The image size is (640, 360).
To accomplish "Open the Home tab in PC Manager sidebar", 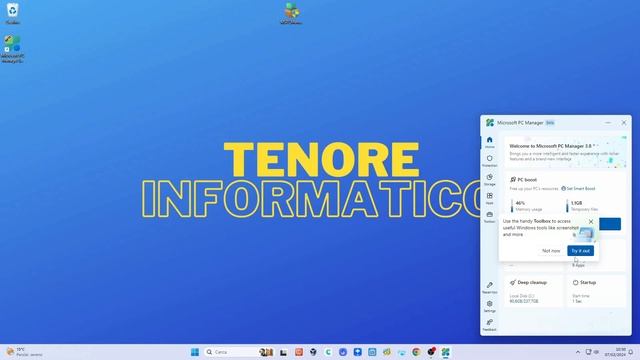I will [489, 142].
